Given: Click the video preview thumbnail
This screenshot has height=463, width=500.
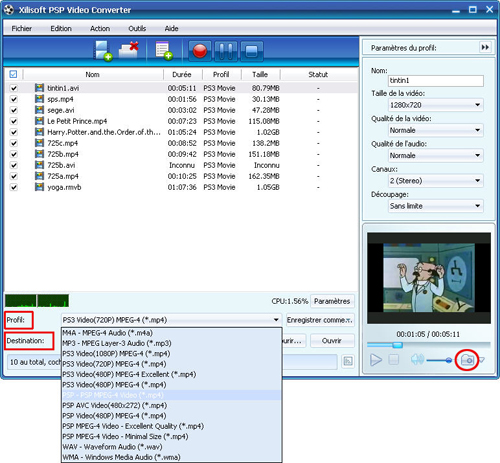Looking at the screenshot, I should (429, 278).
